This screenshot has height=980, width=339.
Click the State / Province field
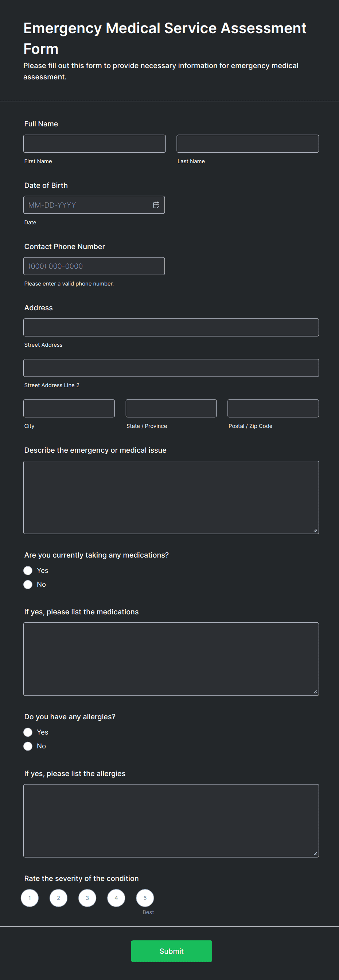point(171,409)
